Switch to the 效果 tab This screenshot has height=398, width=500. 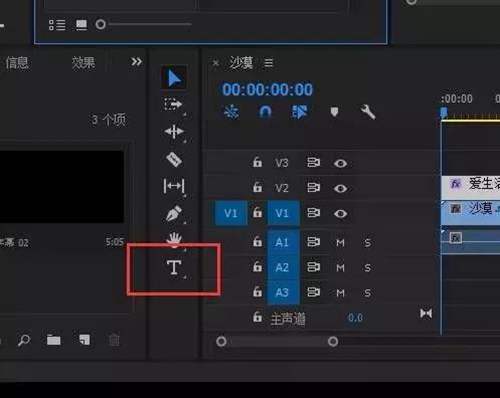tap(84, 63)
